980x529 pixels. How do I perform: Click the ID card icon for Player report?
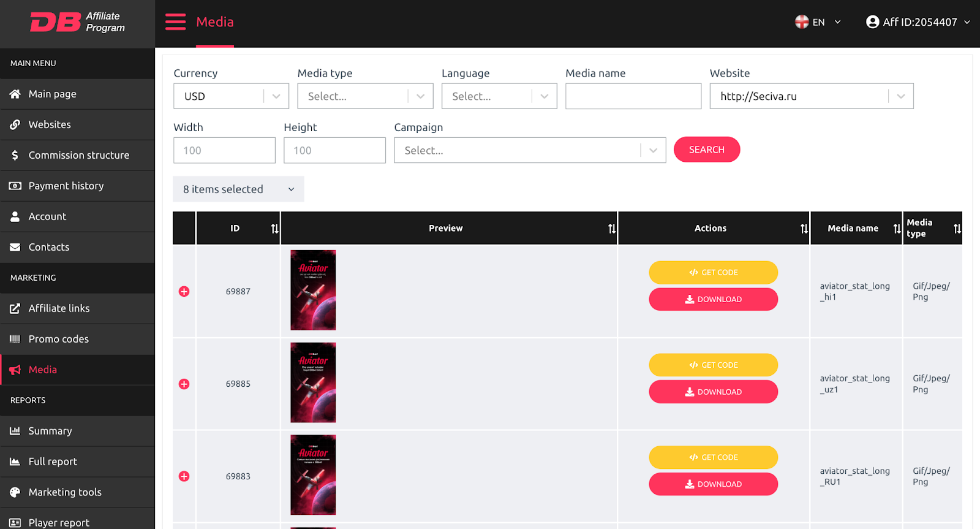pos(15,523)
